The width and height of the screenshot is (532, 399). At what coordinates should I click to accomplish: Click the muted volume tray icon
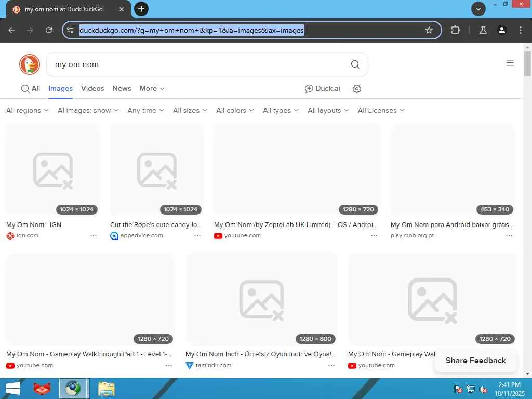point(483,389)
